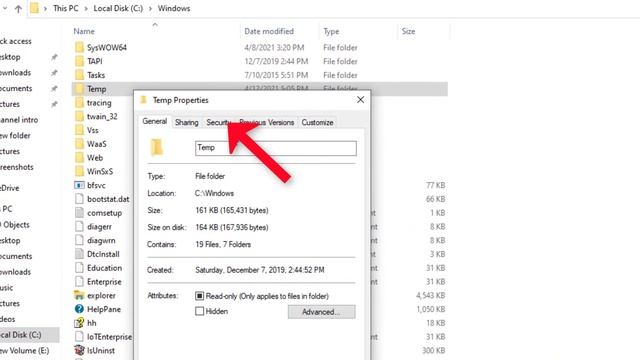Click the bfsvc application icon
This screenshot has width=640, height=360.
click(x=79, y=185)
